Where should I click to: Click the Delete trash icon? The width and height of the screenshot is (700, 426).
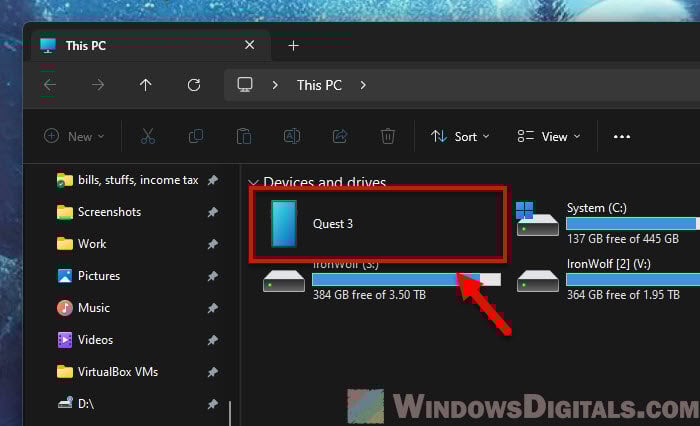coord(388,136)
